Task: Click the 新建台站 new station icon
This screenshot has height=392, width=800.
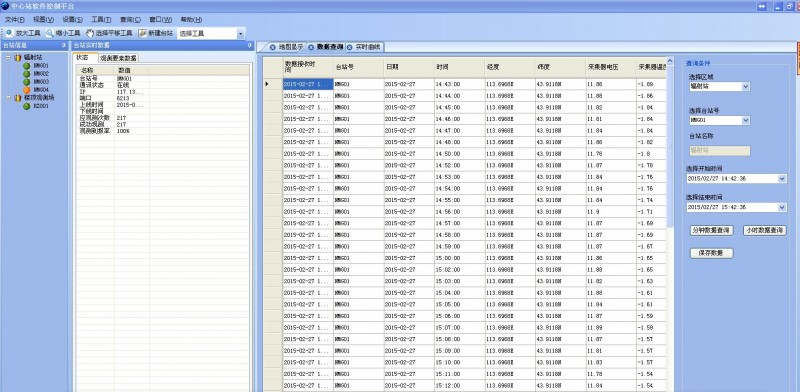Action: [142, 33]
